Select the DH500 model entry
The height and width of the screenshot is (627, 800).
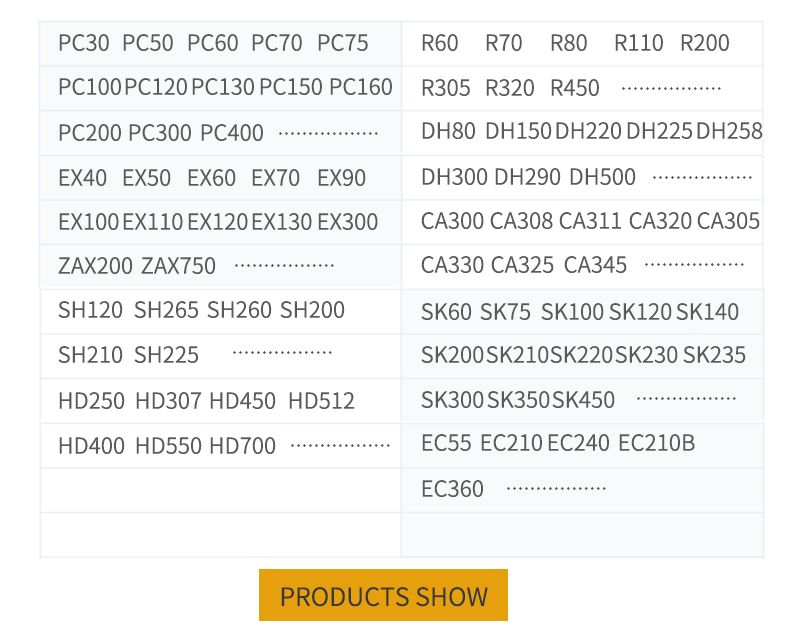[x=602, y=177]
